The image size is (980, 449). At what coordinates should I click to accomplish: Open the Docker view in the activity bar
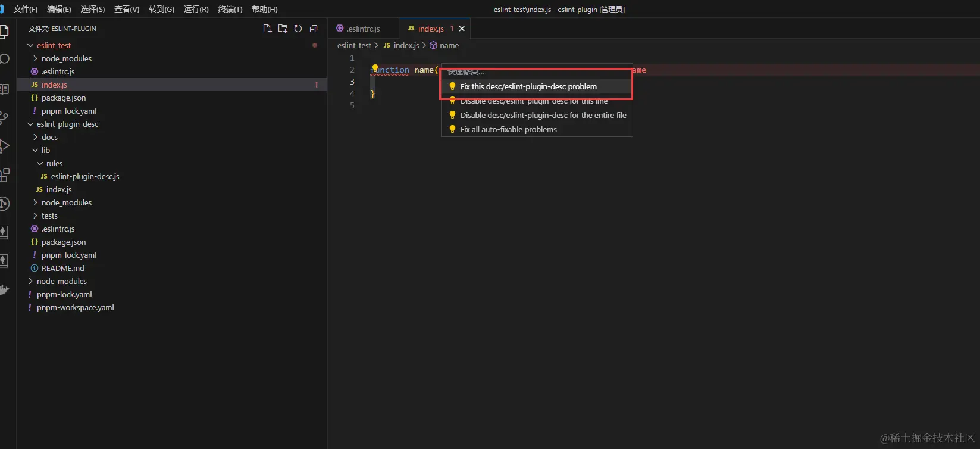4,290
